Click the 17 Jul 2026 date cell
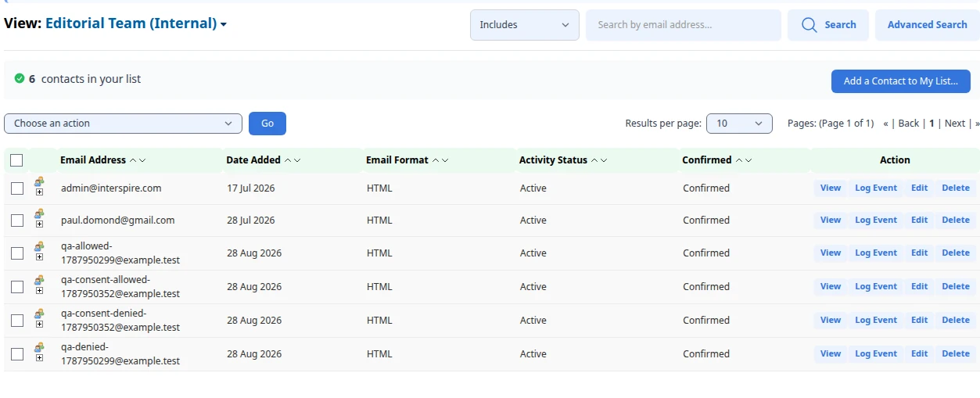The image size is (980, 398). 251,188
